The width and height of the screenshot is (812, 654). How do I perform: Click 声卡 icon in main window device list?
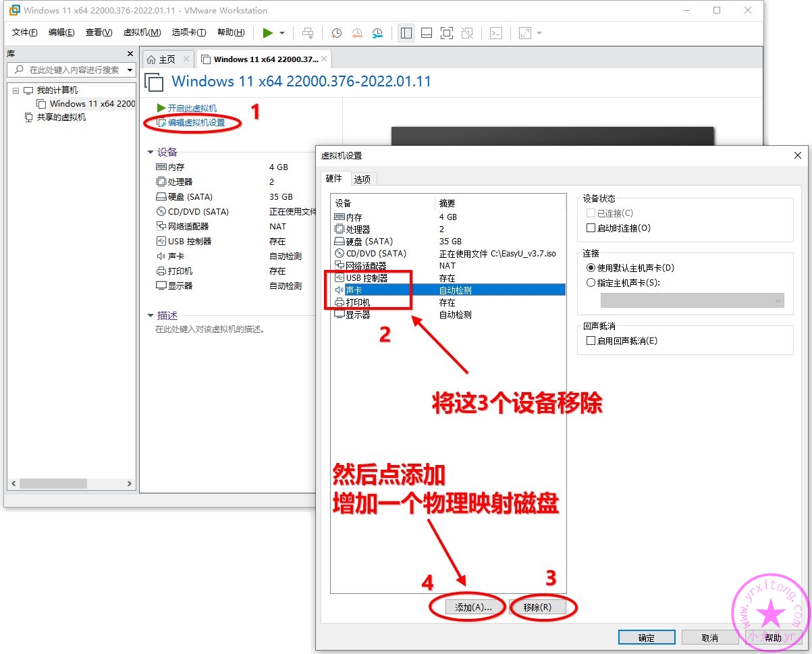(x=161, y=256)
